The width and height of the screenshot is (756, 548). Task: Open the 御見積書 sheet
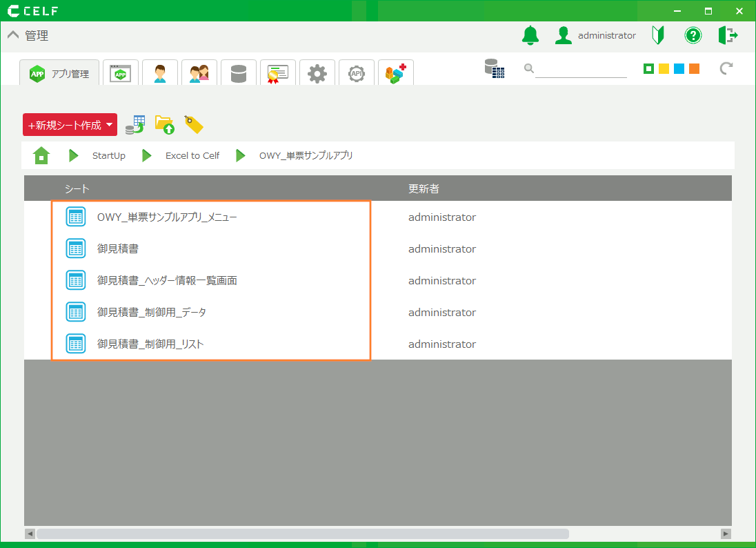click(x=118, y=249)
